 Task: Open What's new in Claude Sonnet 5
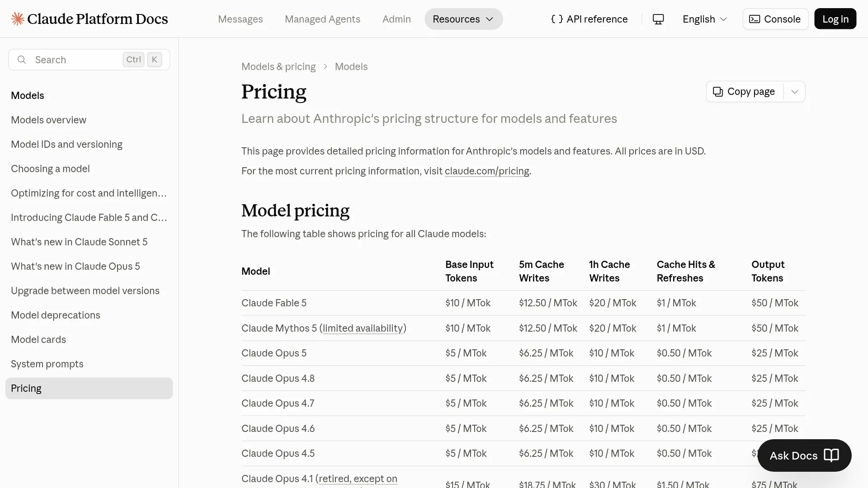point(79,242)
